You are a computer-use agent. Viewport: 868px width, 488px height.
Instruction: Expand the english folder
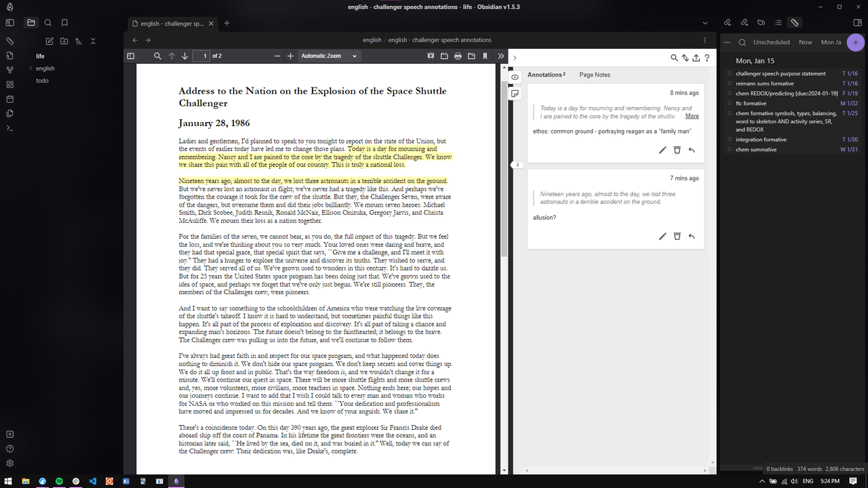[x=31, y=68]
